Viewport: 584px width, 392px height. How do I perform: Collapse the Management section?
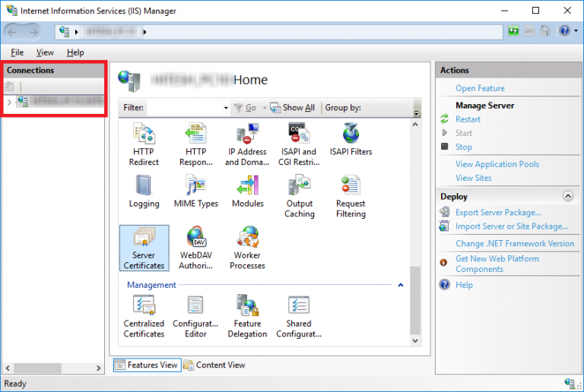click(401, 285)
